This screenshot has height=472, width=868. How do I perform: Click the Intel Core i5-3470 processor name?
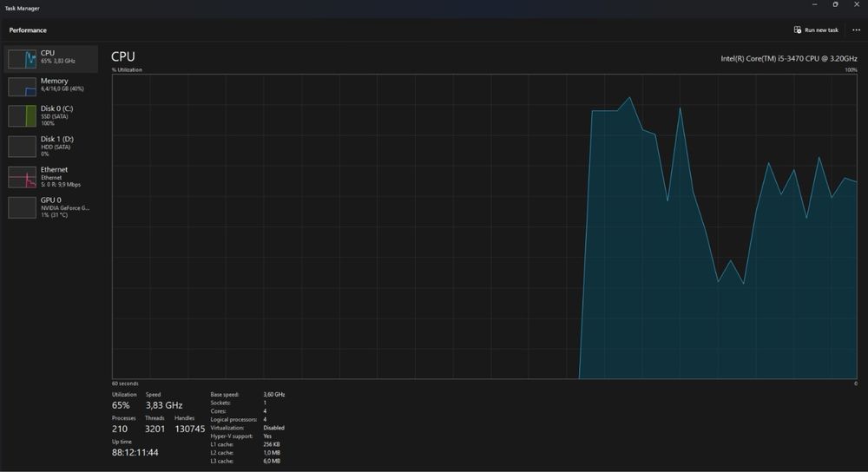click(x=789, y=58)
